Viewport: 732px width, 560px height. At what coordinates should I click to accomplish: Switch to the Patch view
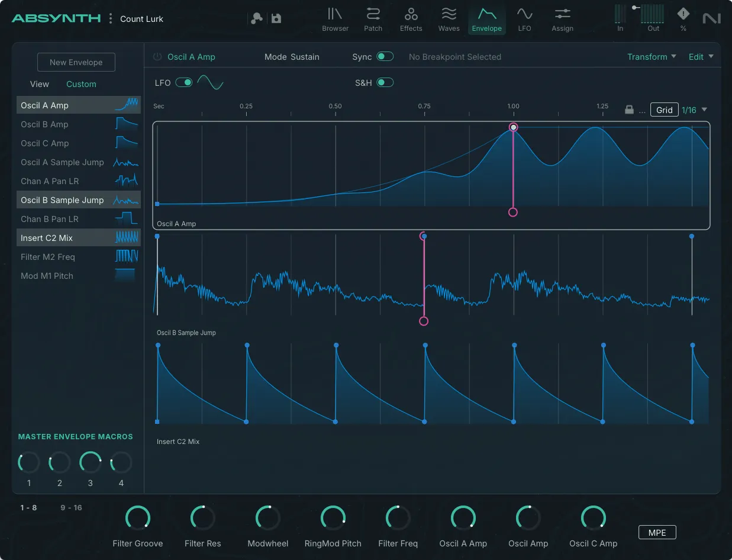point(373,20)
